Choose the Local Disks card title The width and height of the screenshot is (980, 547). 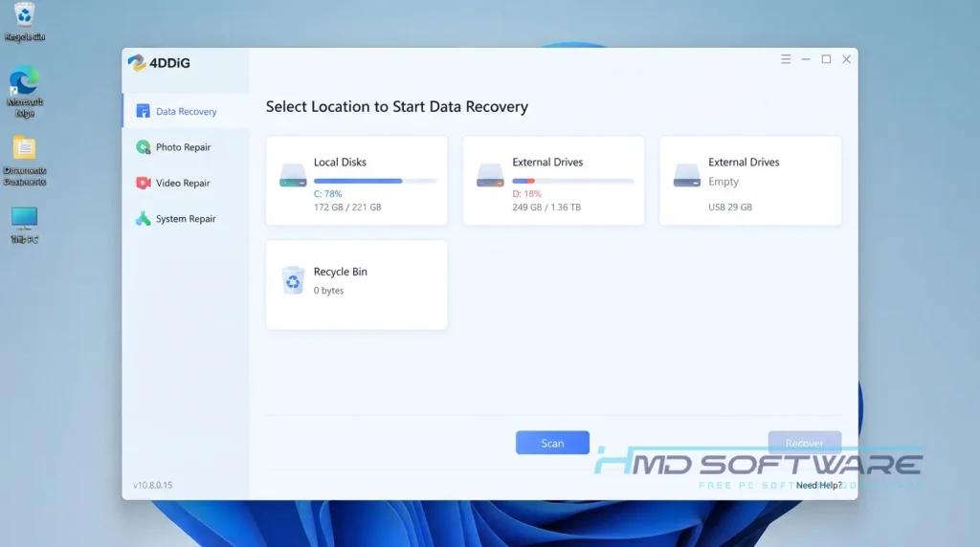point(340,163)
